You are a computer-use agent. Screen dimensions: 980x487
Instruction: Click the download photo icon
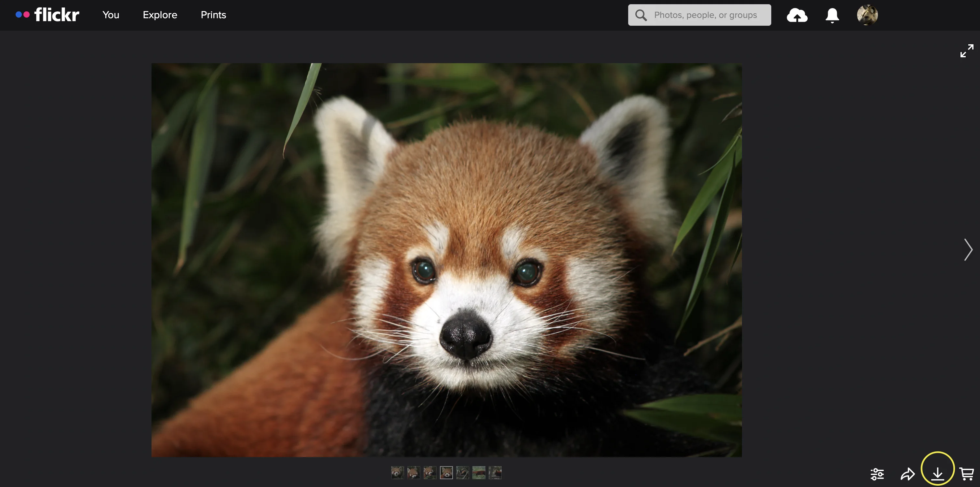[937, 474]
